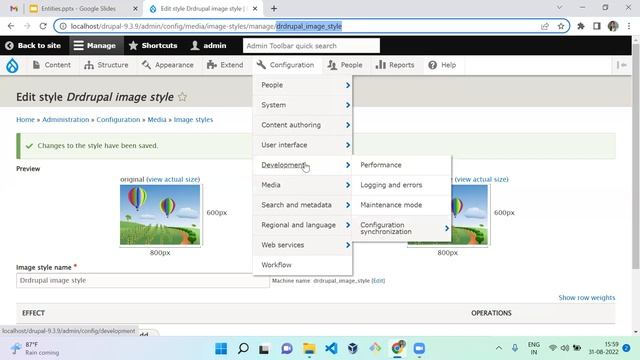The height and width of the screenshot is (360, 640).
Task: Expand the People submenu arrow
Action: click(348, 85)
